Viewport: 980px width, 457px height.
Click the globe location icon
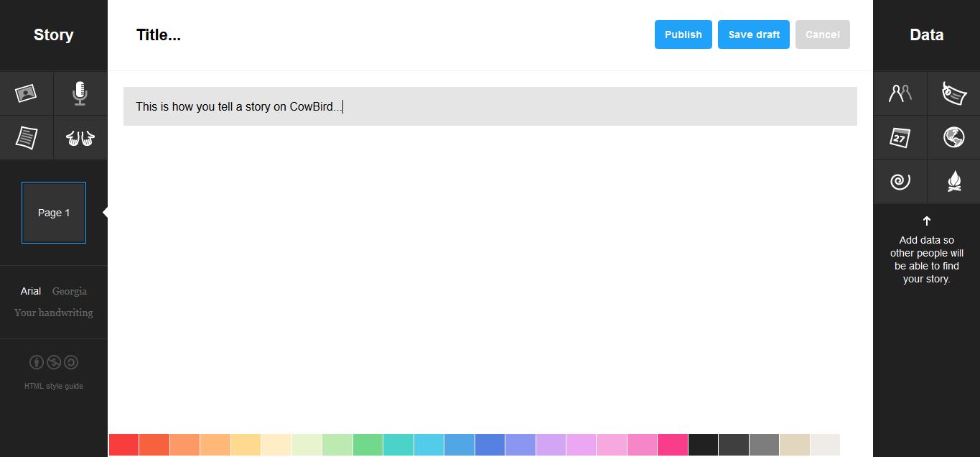pos(953,137)
